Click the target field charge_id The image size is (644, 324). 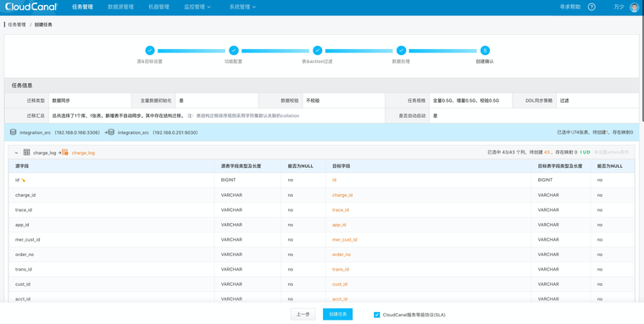(x=342, y=195)
